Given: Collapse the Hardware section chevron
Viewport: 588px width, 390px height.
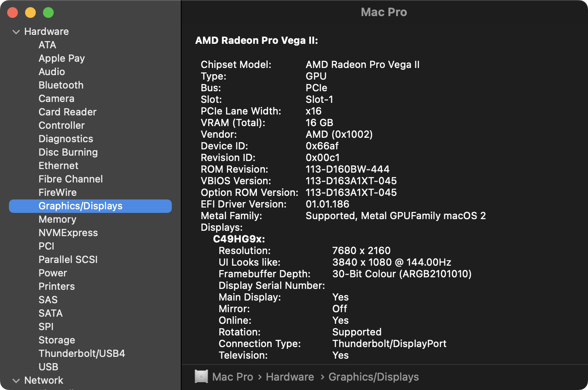Looking at the screenshot, I should (x=17, y=32).
